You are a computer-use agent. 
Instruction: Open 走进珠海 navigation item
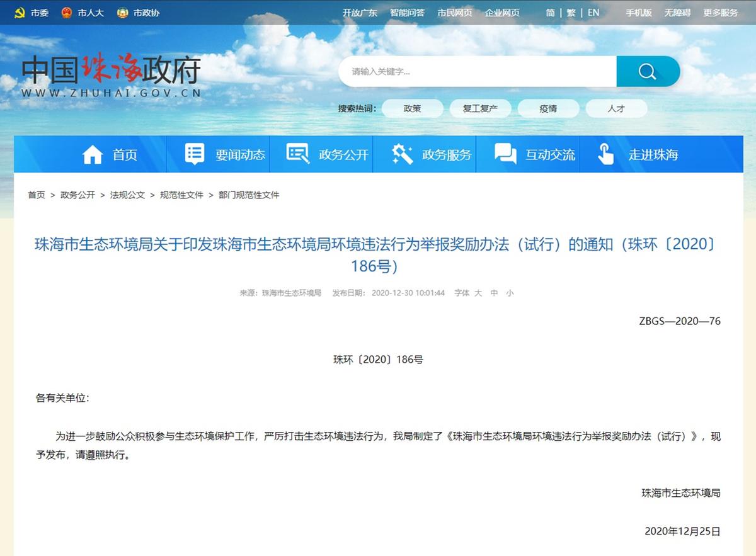point(653,155)
